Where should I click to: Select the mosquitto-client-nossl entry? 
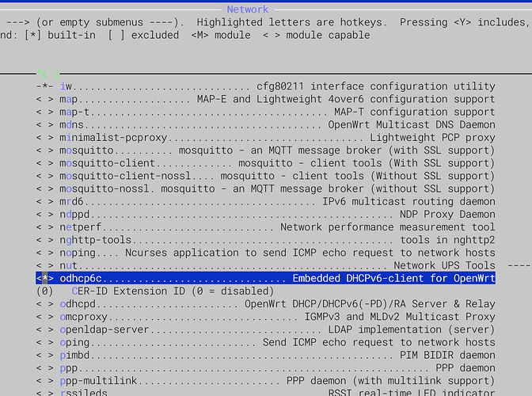point(265,176)
